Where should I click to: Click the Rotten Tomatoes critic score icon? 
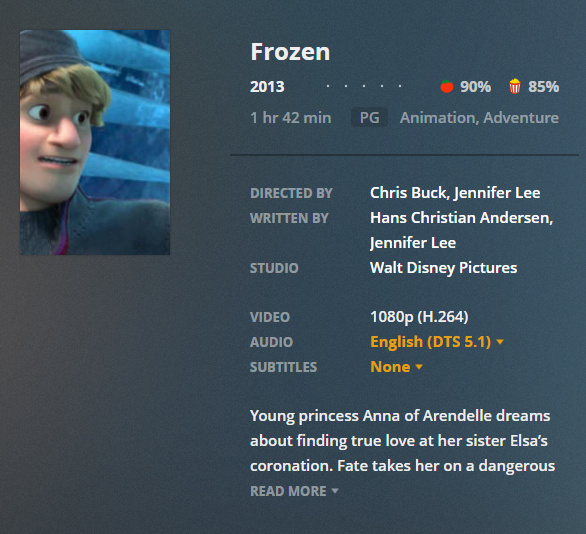pos(447,86)
